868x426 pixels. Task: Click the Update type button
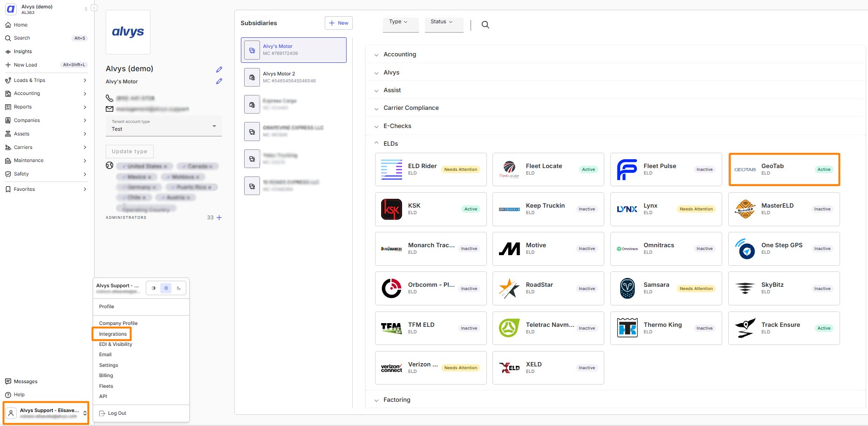[130, 151]
